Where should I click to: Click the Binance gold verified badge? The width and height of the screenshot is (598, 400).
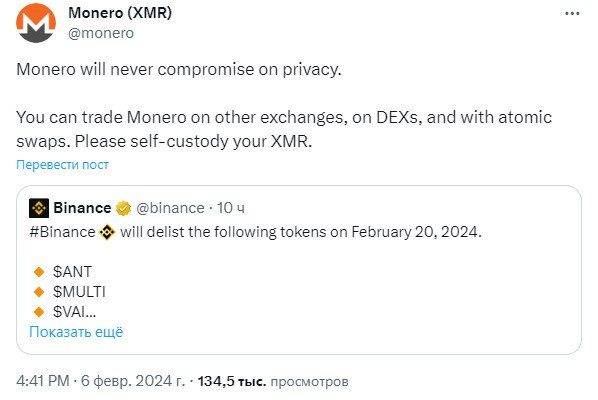coord(123,208)
